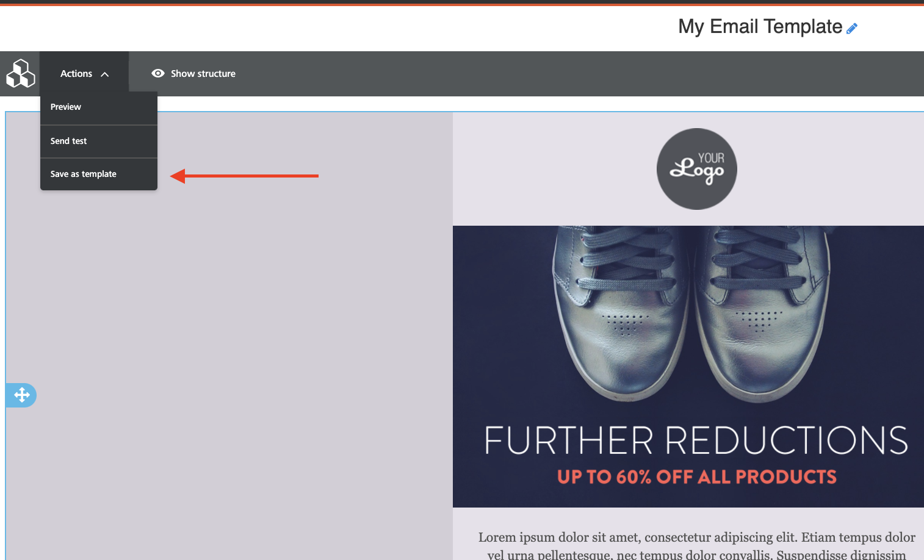Select the circular Your Logo image

pos(696,169)
